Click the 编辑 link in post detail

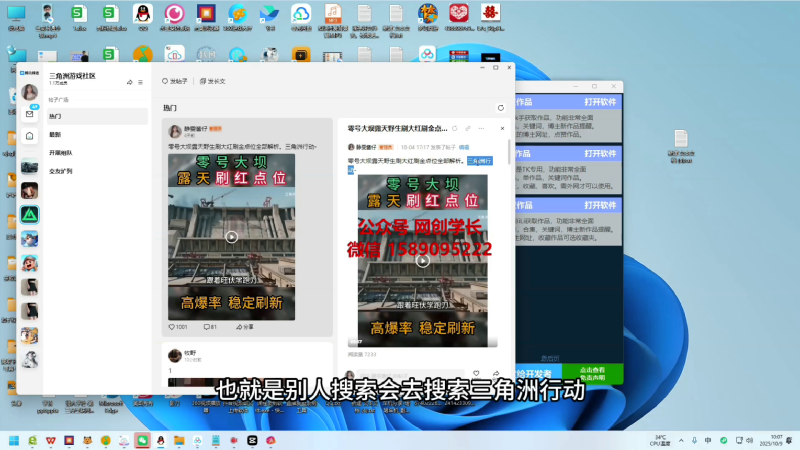coord(464,147)
